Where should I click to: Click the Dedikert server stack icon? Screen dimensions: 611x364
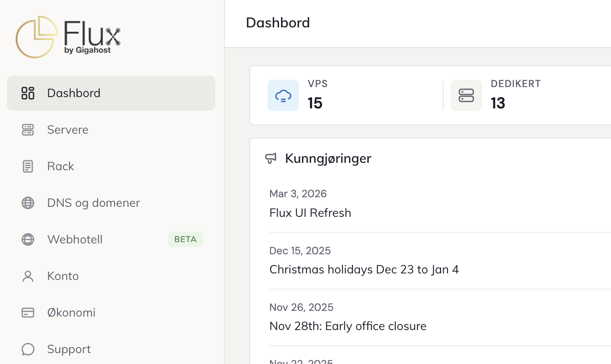pyautogui.click(x=466, y=95)
